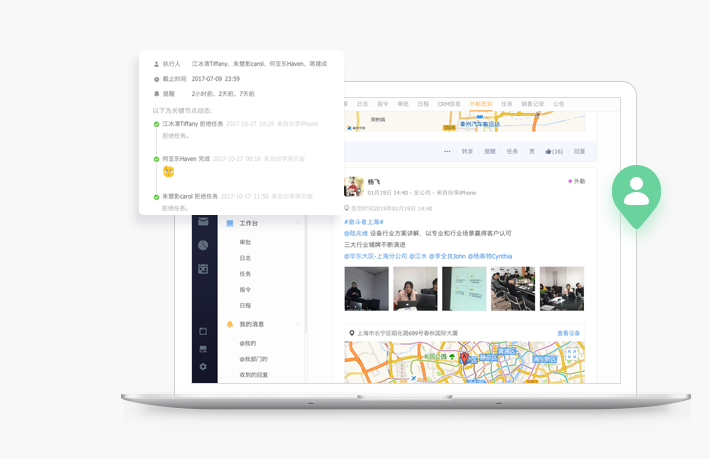Screen dimensions: 710x459
Task: Collapse the 我的消息 section
Action: pos(298,324)
